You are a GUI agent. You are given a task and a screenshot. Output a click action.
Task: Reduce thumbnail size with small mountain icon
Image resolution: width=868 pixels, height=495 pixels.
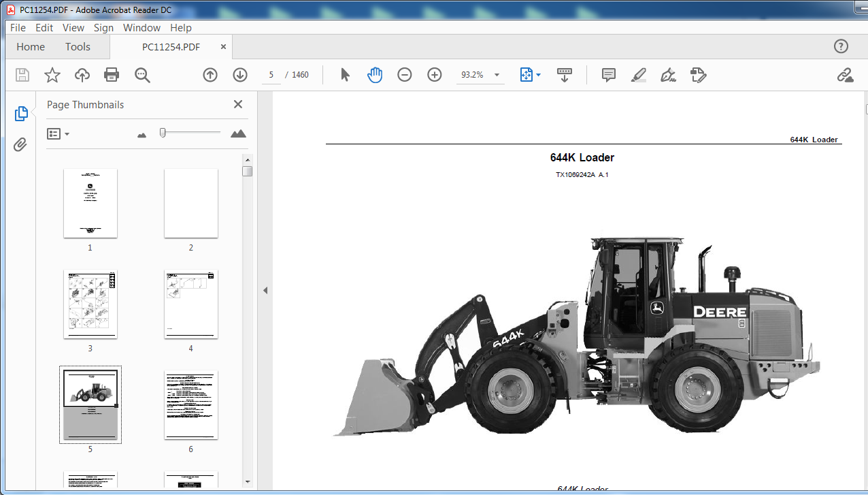pos(141,135)
